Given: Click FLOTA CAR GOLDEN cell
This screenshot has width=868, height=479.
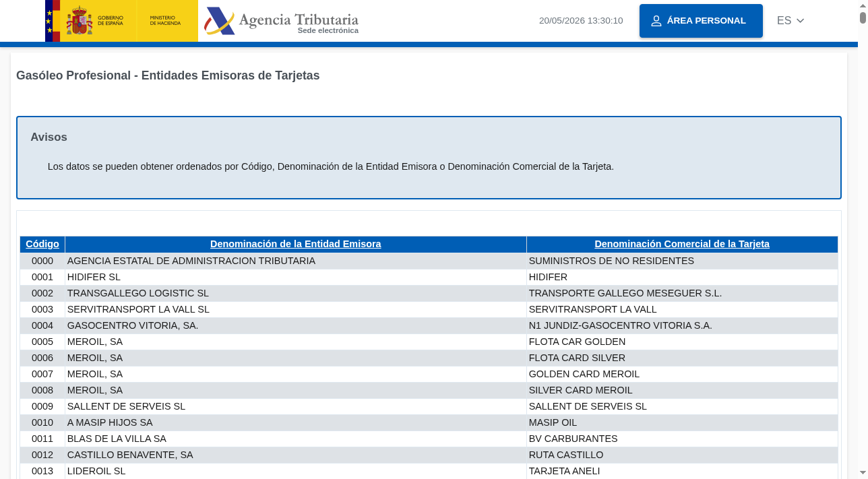Looking at the screenshot, I should 682,342.
